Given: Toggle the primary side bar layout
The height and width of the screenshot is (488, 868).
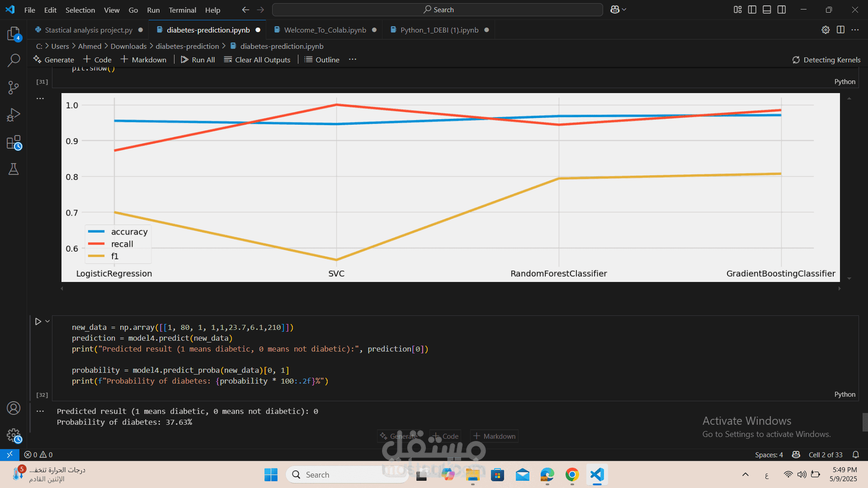Looking at the screenshot, I should pos(752,9).
